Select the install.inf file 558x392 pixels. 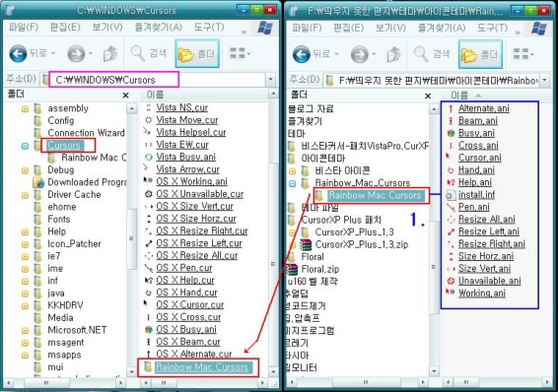[x=476, y=194]
